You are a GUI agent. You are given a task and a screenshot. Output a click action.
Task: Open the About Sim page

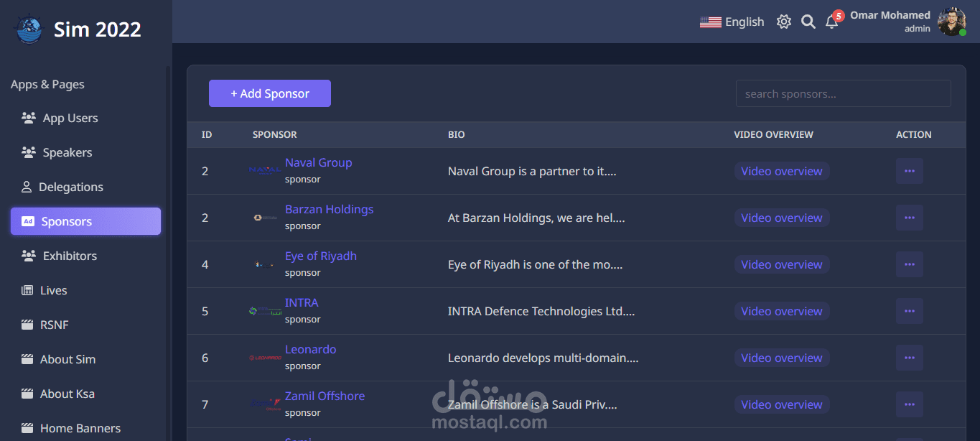tap(85, 359)
